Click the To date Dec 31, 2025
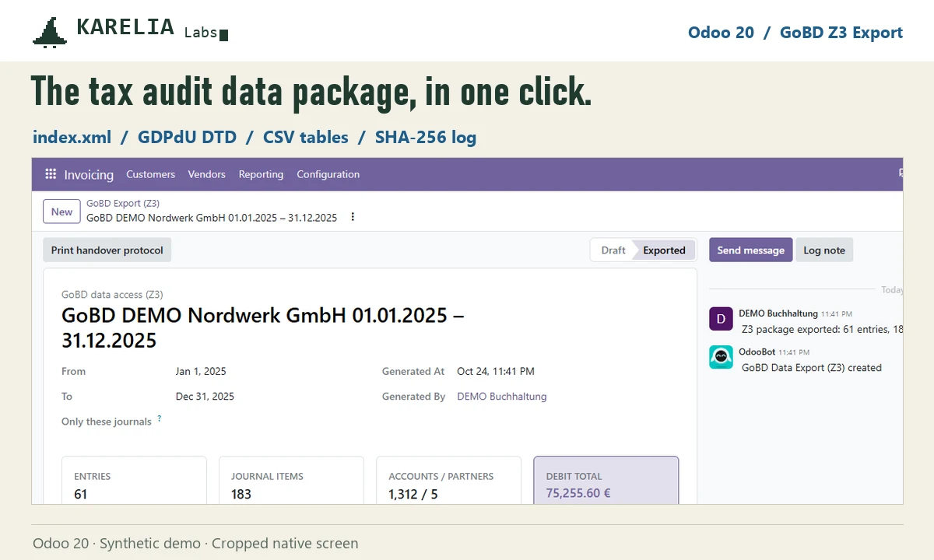 click(x=205, y=397)
